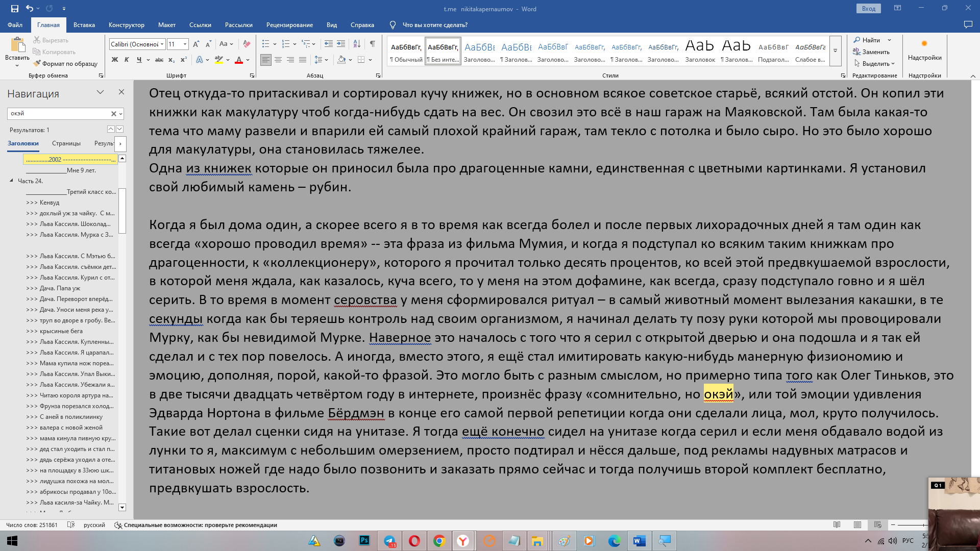Close the Navigation pane
The width and height of the screenshot is (980, 551).
point(121,92)
